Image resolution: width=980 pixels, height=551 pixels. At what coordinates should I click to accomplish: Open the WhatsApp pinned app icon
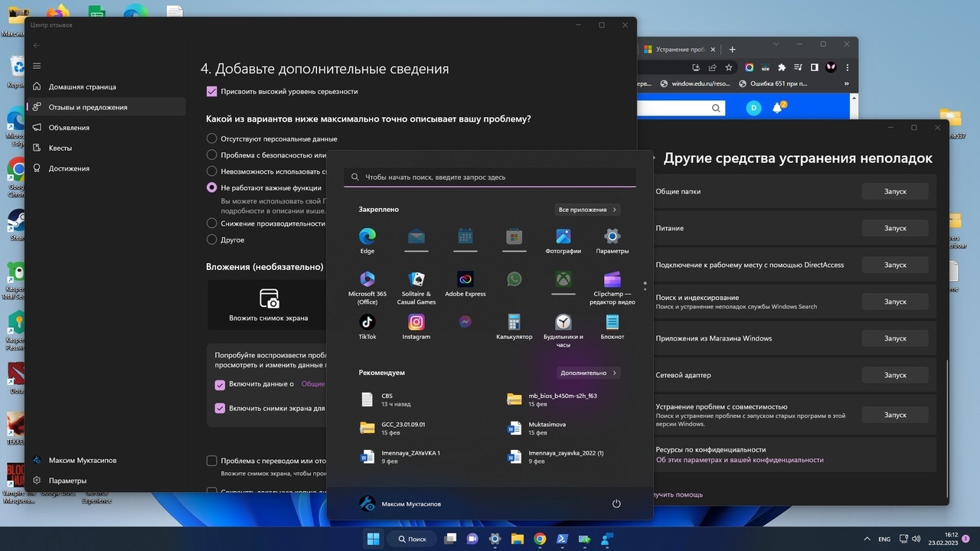point(514,279)
